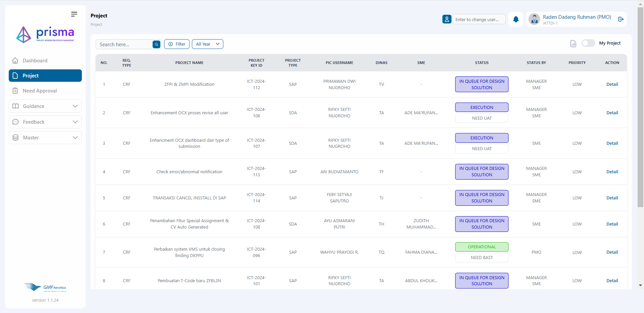Click the Feedback chat bubble icon

(15, 122)
